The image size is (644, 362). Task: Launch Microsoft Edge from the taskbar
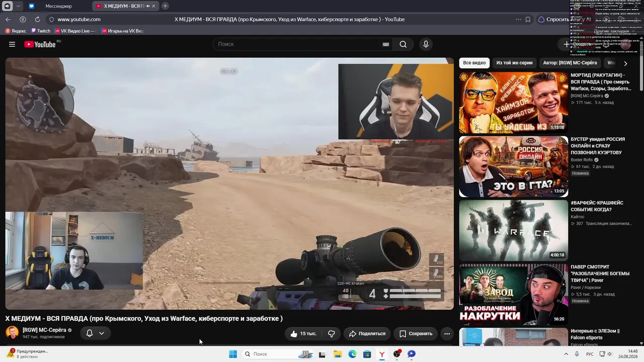click(x=352, y=354)
